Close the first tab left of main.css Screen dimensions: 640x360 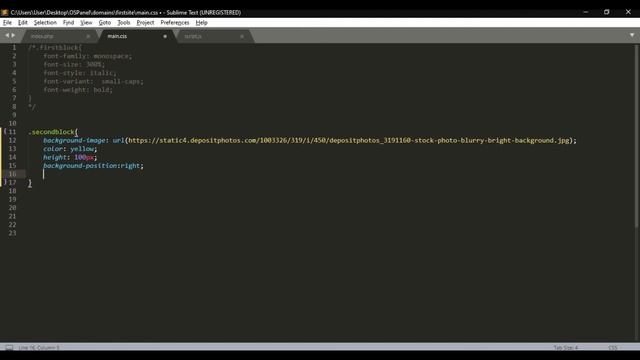point(88,36)
